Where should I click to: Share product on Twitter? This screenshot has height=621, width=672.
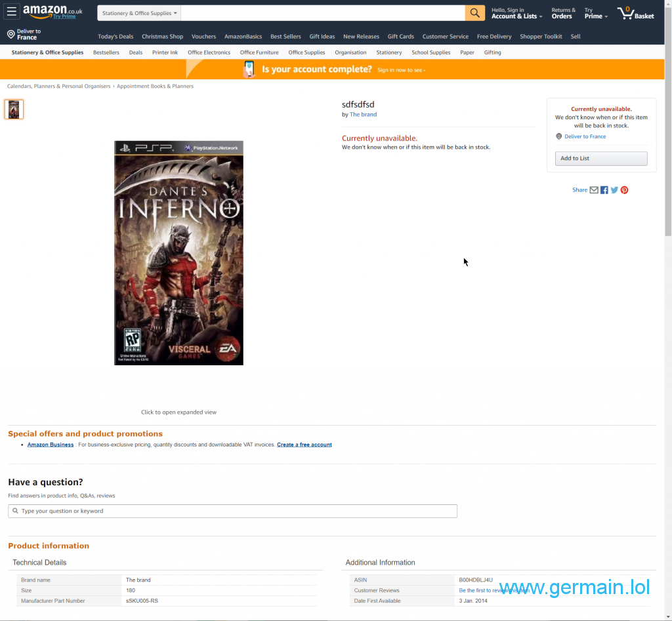(614, 190)
